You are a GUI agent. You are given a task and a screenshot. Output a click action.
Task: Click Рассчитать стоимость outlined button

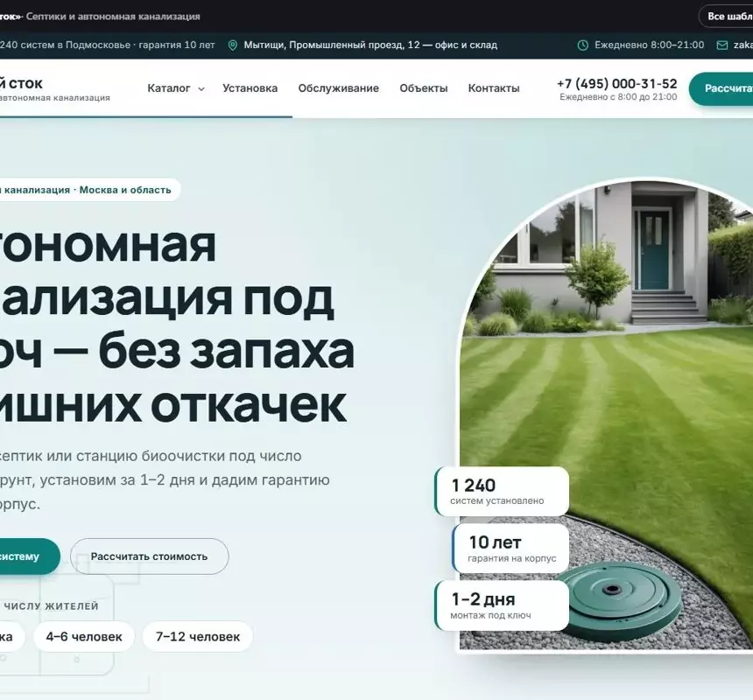click(150, 556)
